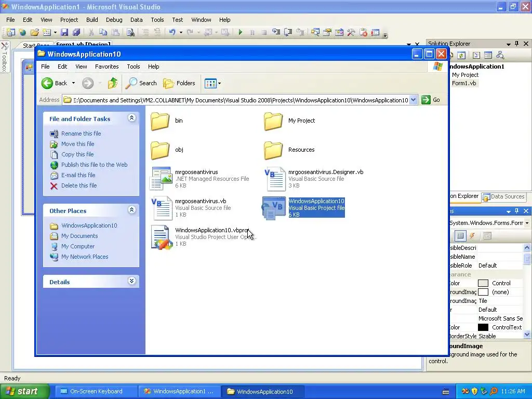Collapse the Other Places section
Screen dimensions: 532x399
(x=131, y=210)
